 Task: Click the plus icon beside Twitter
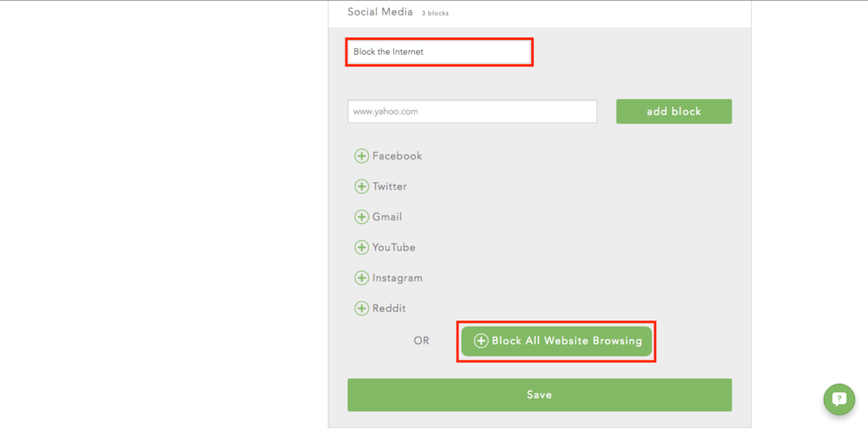tap(361, 187)
